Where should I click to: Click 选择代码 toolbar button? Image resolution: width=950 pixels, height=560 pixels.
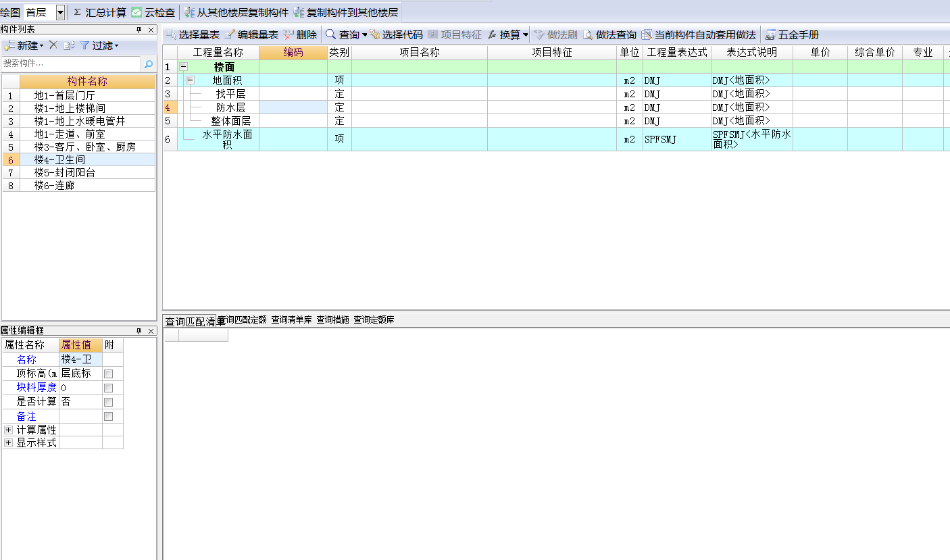coord(396,34)
